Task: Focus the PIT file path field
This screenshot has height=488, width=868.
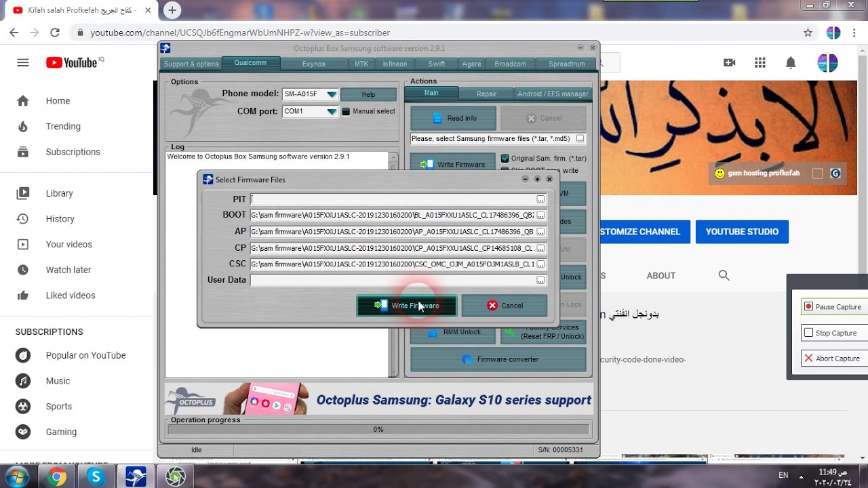Action: click(x=393, y=199)
